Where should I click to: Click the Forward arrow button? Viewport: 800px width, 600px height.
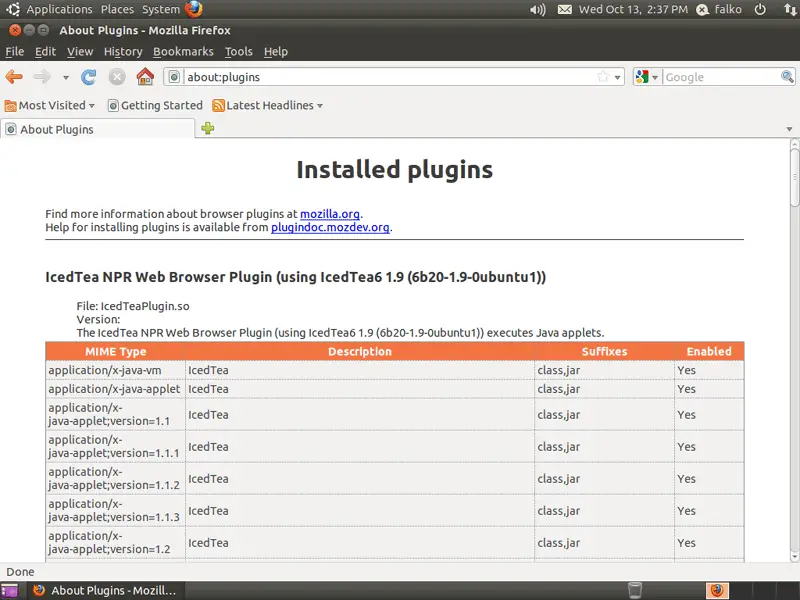(x=42, y=77)
